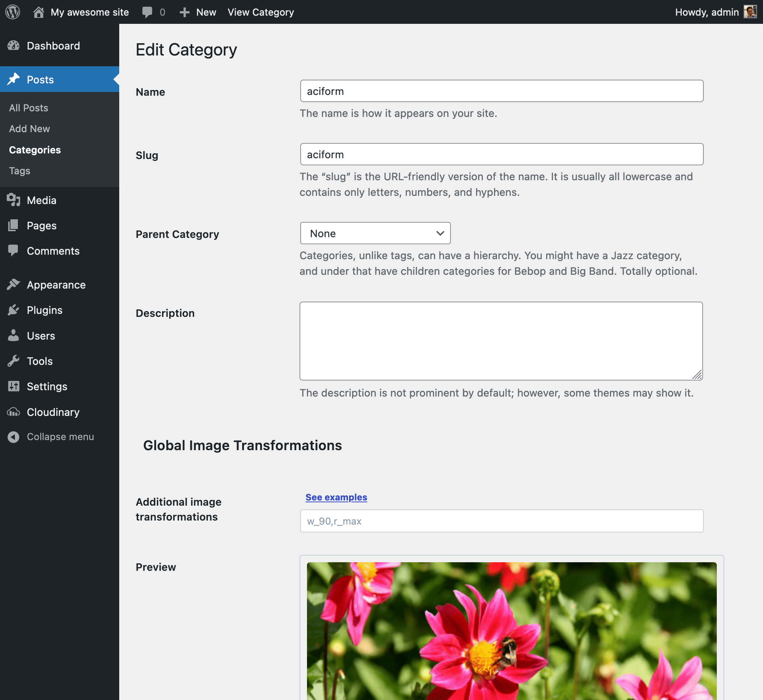Click the Dashboard gauge icon
Image resolution: width=763 pixels, height=700 pixels.
pos(14,46)
